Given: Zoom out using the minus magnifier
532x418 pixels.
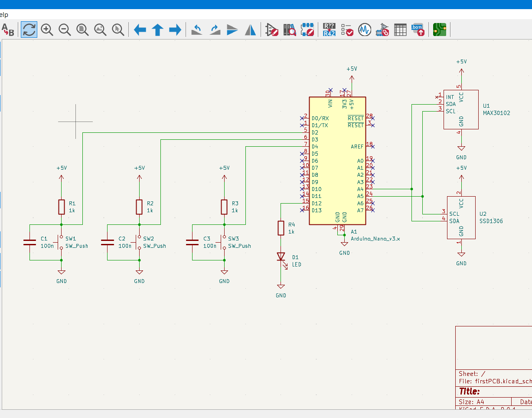Looking at the screenshot, I should (x=65, y=30).
